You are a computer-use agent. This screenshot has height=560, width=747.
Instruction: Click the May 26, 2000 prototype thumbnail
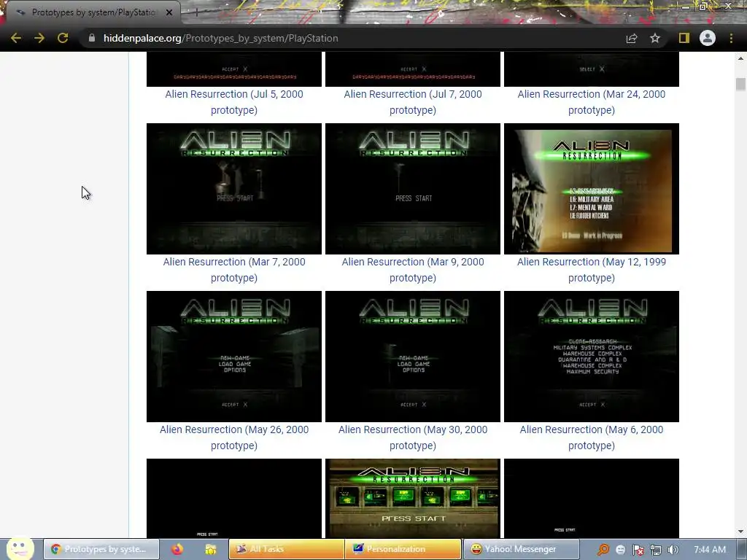234,356
